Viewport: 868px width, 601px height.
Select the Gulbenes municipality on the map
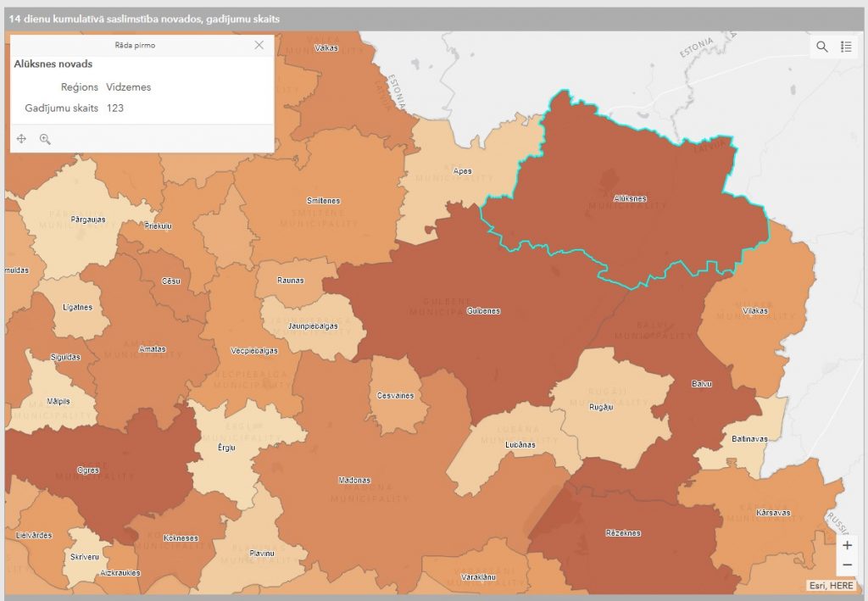coord(483,311)
